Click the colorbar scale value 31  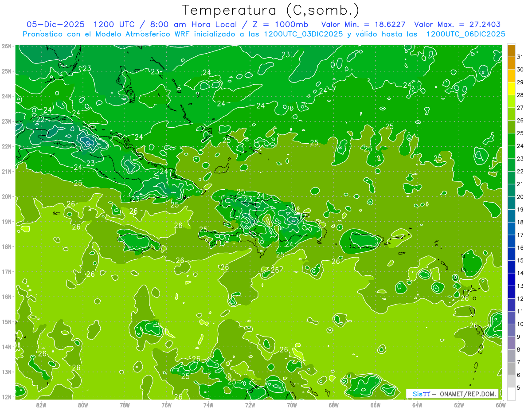coord(520,57)
